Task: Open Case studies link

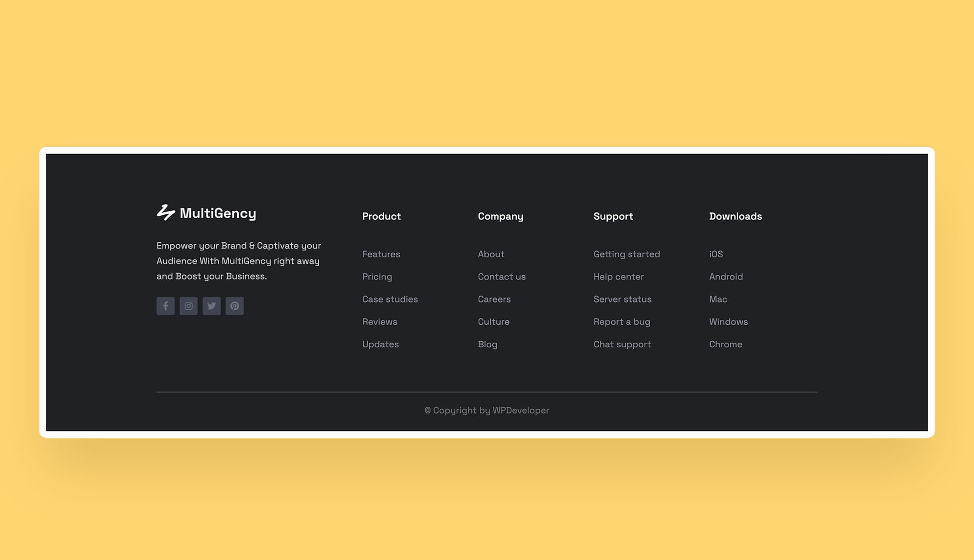Action: pos(390,299)
